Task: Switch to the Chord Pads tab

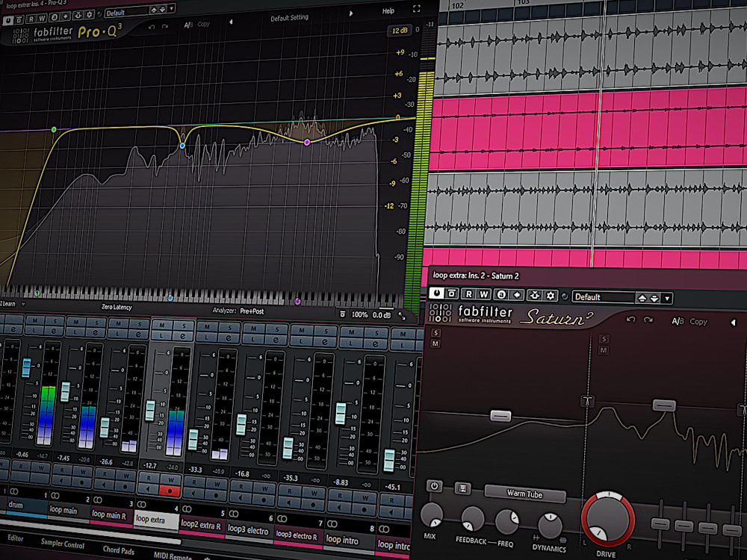Action: point(119,550)
